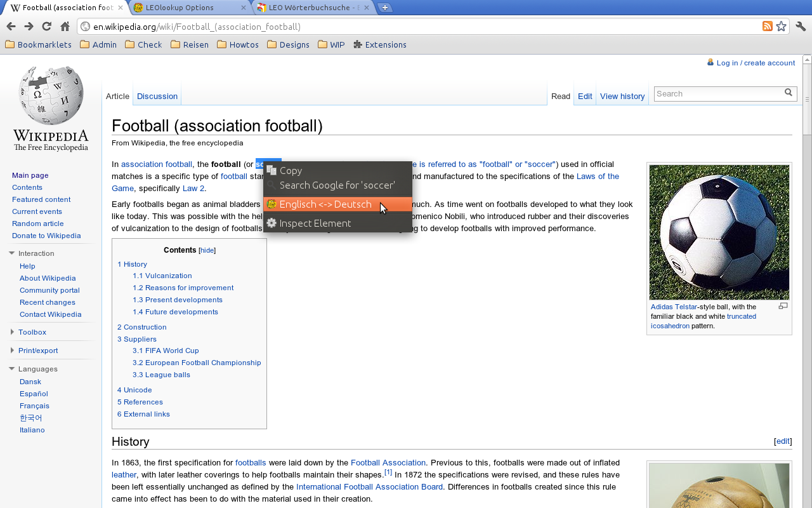Hide the Contents table of contents
Image resolution: width=812 pixels, height=508 pixels.
coord(207,251)
